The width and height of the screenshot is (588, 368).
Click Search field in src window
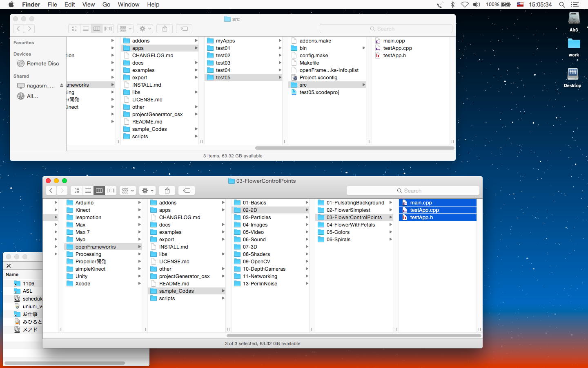pos(386,29)
